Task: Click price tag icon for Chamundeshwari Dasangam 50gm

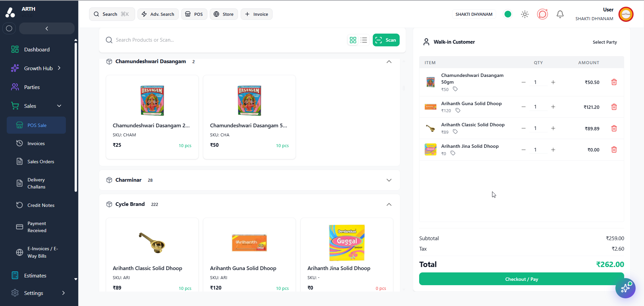Action: click(x=455, y=89)
